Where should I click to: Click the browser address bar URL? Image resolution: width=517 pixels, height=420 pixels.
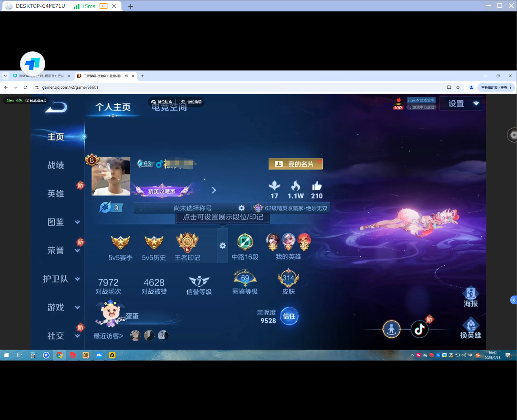[70, 87]
